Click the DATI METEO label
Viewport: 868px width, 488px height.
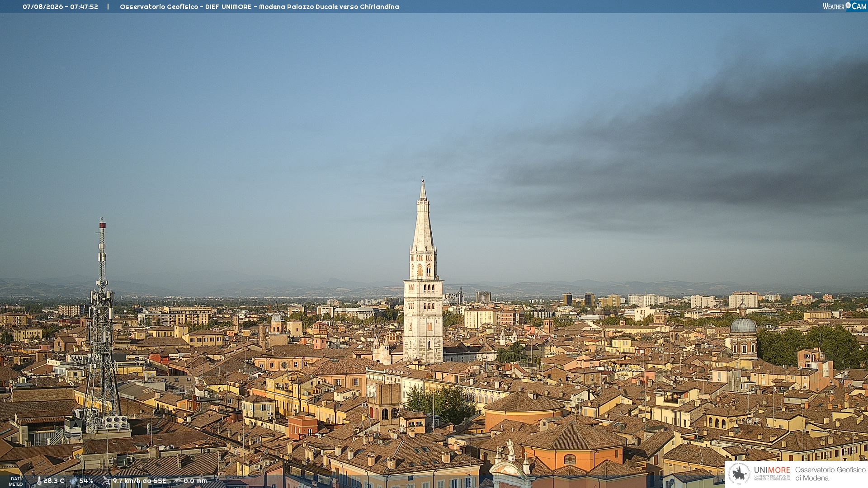(16, 481)
